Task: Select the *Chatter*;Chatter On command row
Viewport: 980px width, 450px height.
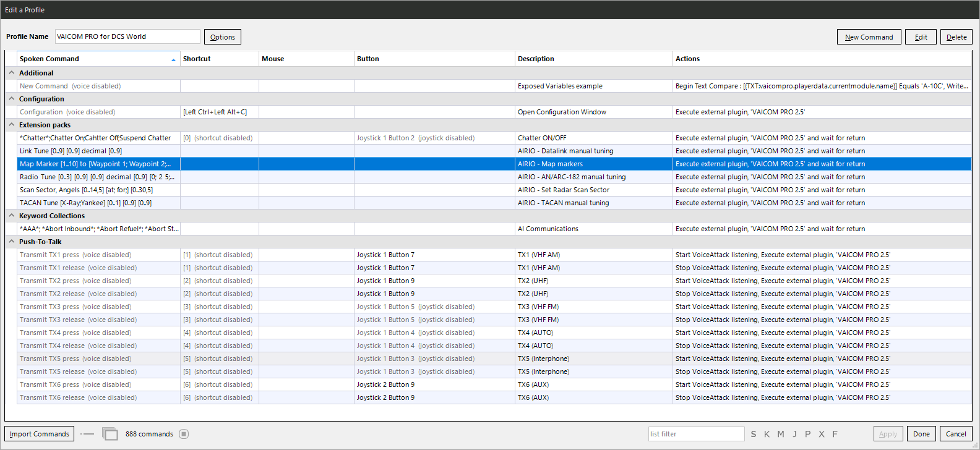Action: coord(494,138)
